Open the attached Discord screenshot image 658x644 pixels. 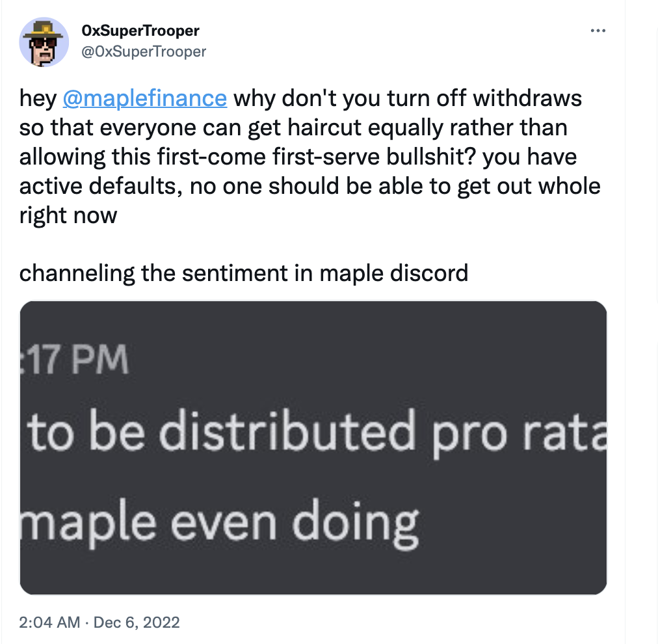[x=313, y=448]
